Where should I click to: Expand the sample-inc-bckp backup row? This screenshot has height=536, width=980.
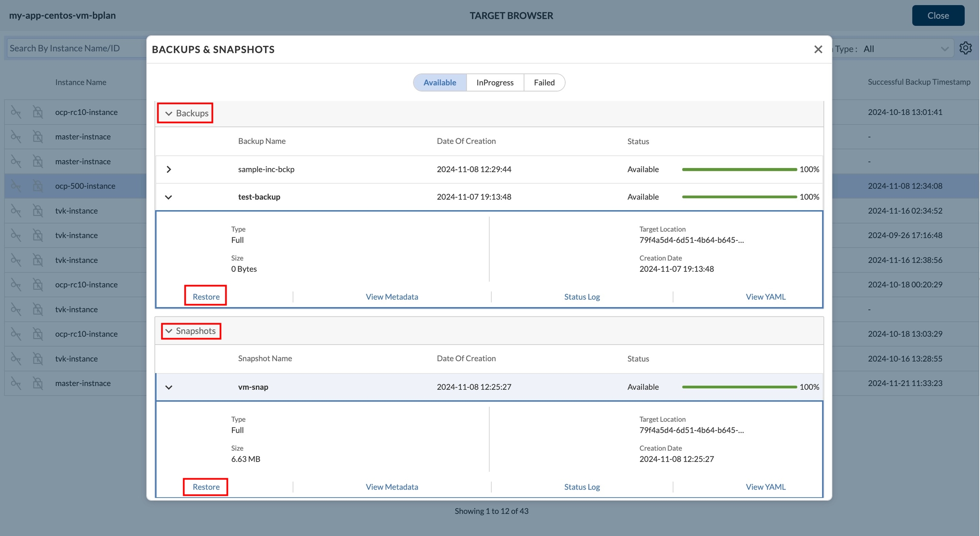(169, 169)
